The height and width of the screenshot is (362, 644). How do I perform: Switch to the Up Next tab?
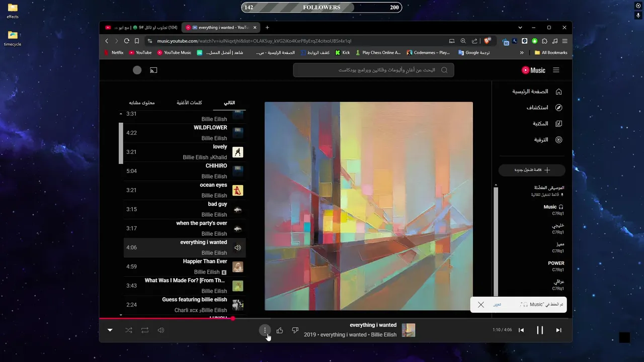pyautogui.click(x=229, y=103)
